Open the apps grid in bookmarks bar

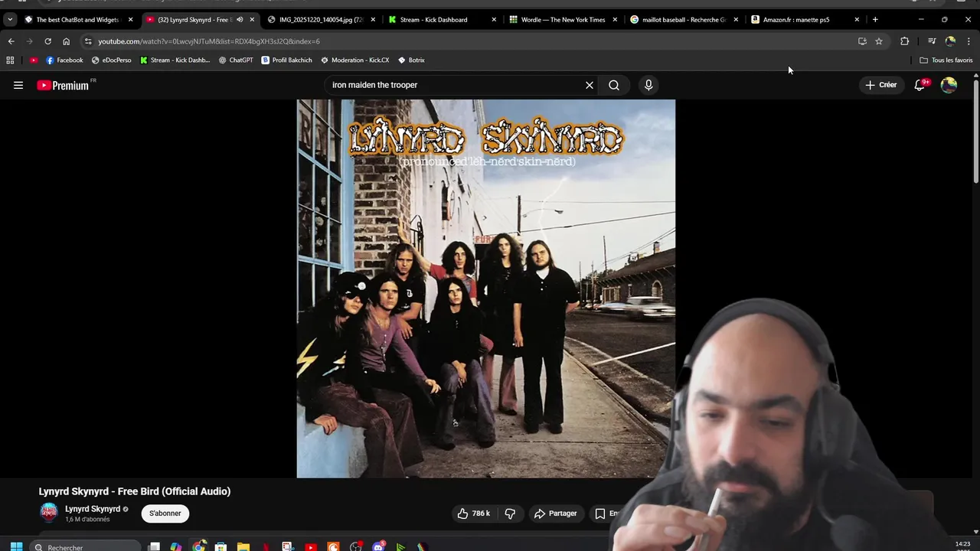tap(10, 60)
